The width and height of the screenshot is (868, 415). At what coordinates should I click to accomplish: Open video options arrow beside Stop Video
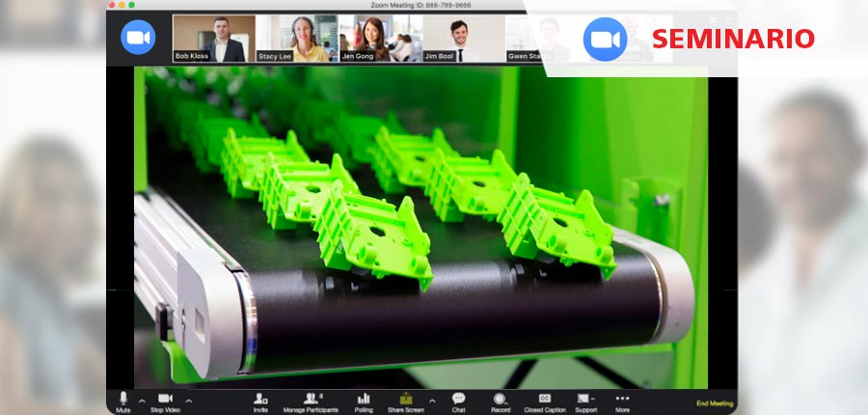tap(188, 400)
